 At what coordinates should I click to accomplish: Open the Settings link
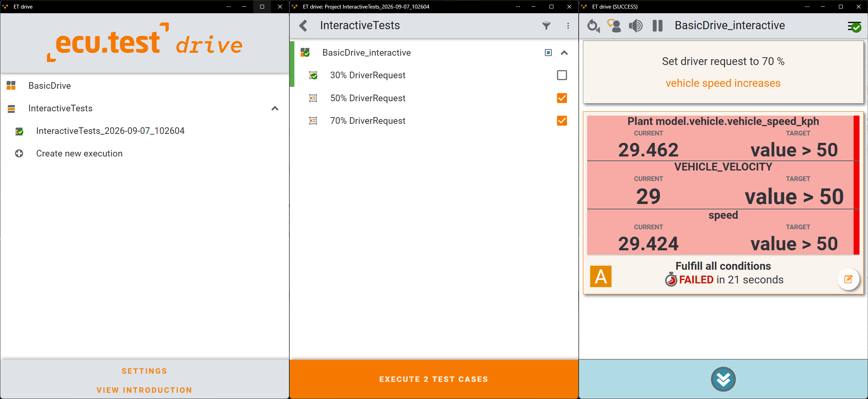144,371
